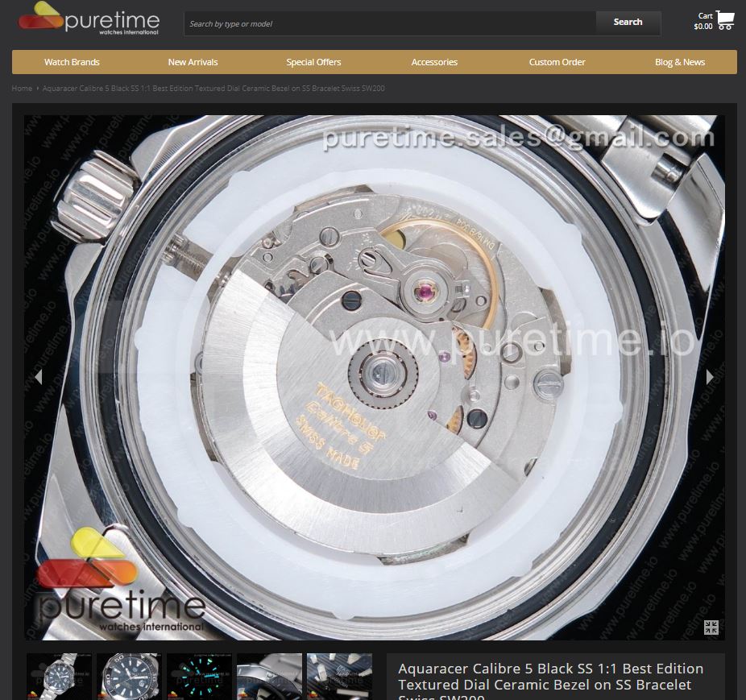Click the fullscreen collapse icon on image

pyautogui.click(x=711, y=628)
